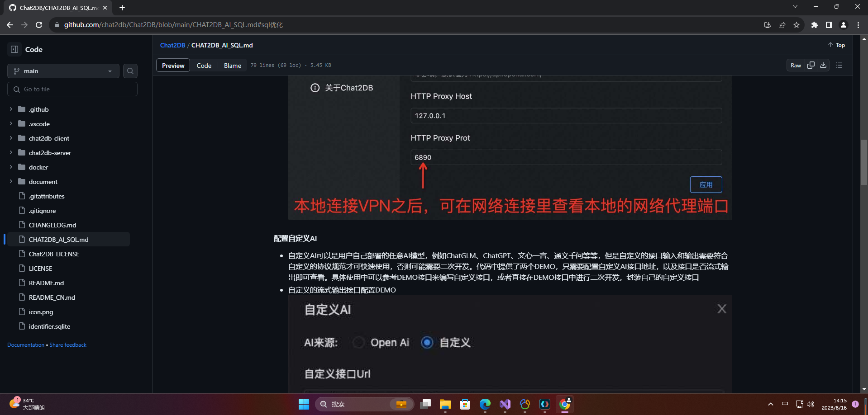
Task: Jump to Top of the file
Action: (x=837, y=45)
